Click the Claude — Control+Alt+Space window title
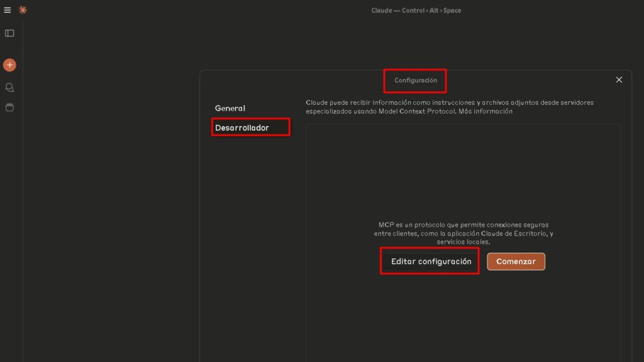The width and height of the screenshot is (644, 362). 416,10
